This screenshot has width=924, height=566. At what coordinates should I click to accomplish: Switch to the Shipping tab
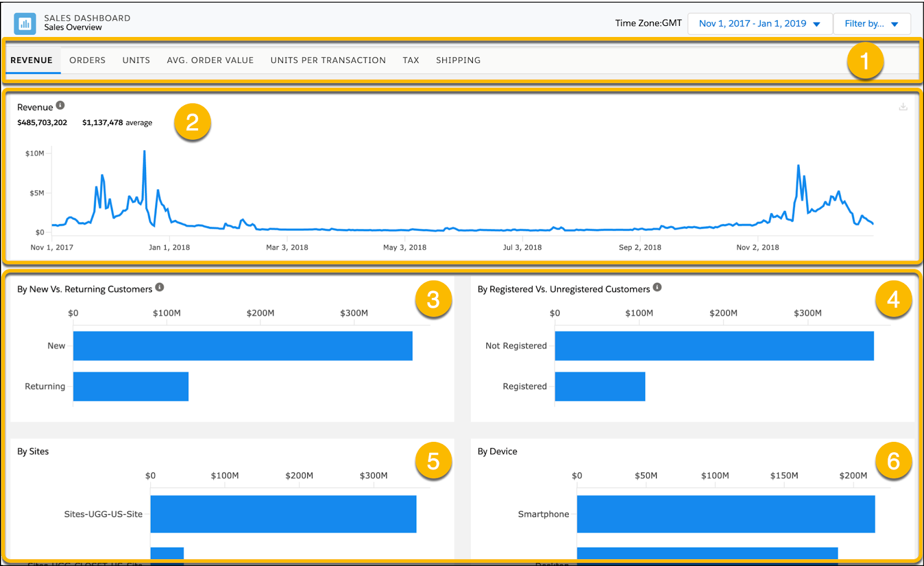tap(458, 60)
